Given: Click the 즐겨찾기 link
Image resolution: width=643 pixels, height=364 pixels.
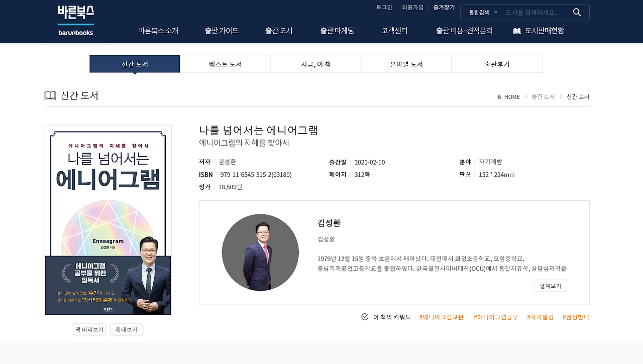Looking at the screenshot, I should (444, 8).
